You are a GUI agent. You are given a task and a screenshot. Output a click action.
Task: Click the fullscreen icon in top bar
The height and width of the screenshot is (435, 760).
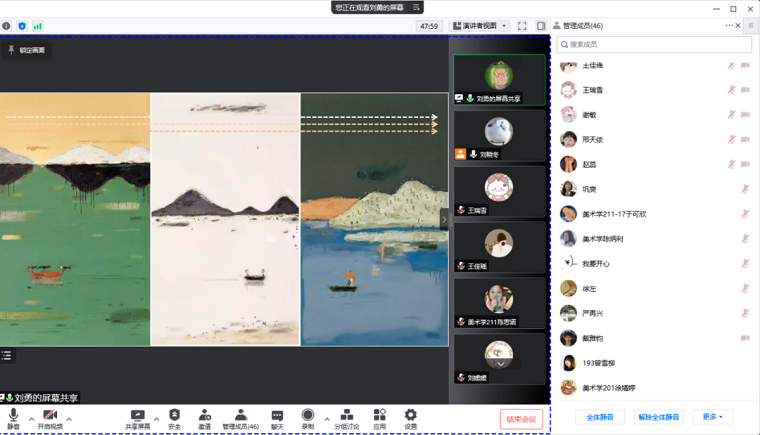pyautogui.click(x=522, y=26)
